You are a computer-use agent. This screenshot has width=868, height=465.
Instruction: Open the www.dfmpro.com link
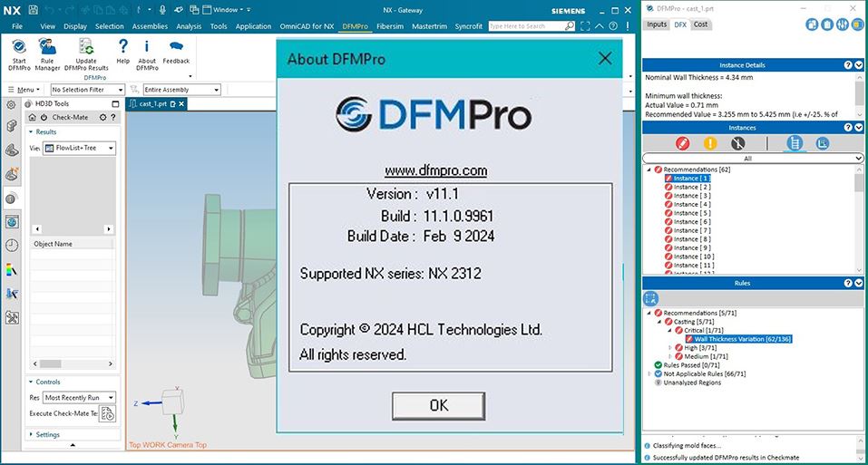(x=436, y=170)
